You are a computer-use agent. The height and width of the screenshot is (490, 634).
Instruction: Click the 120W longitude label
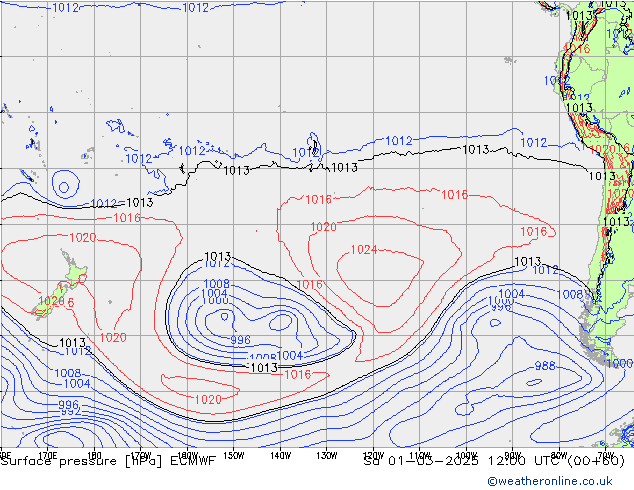coord(373,455)
